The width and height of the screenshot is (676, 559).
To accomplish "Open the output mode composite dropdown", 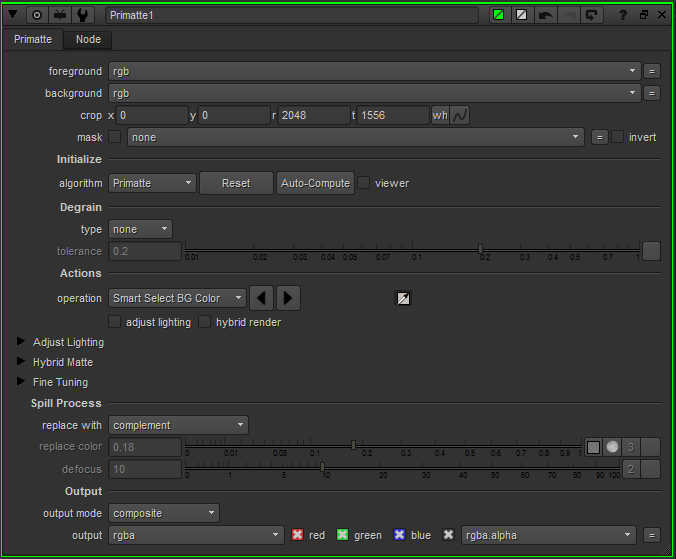I will (163, 513).
